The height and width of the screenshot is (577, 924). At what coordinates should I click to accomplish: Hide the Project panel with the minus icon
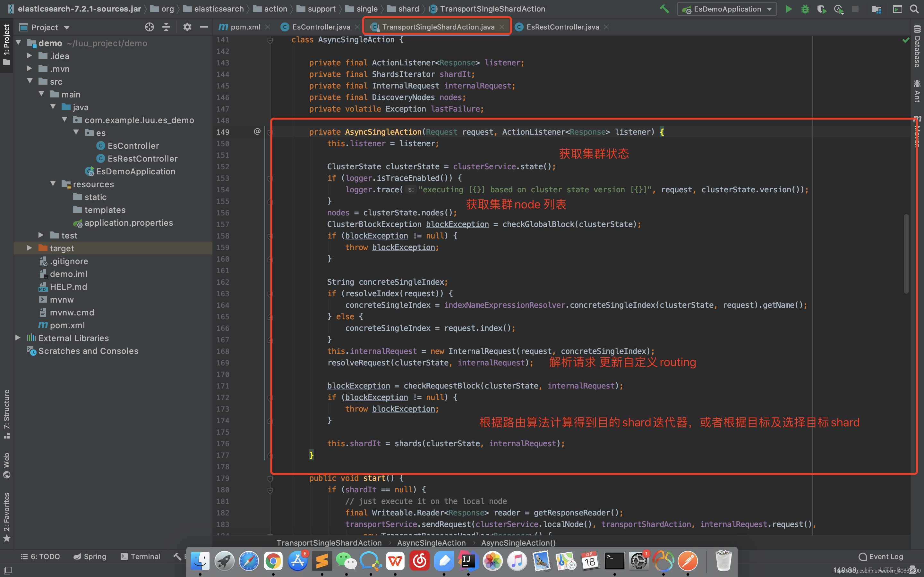click(x=204, y=27)
